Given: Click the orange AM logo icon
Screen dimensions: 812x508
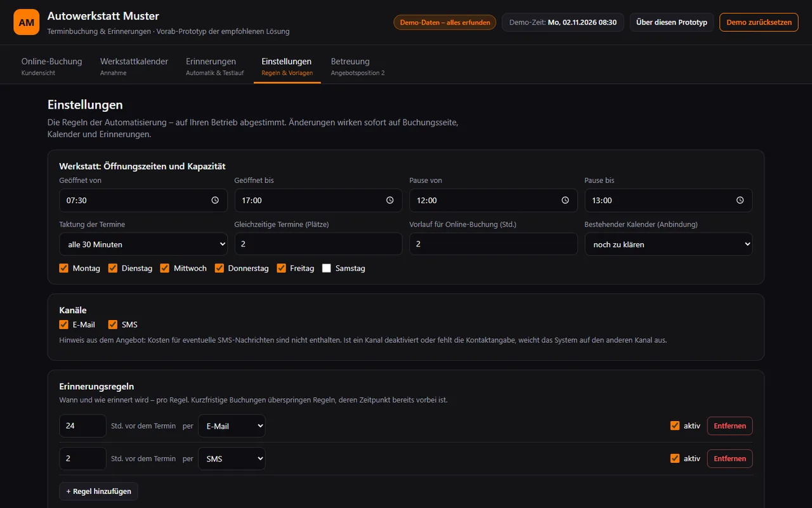Looking at the screenshot, I should coord(27,22).
